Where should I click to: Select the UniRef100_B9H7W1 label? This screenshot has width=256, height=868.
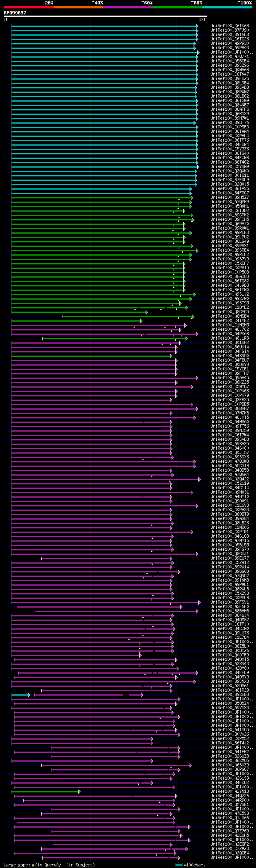tap(230, 118)
